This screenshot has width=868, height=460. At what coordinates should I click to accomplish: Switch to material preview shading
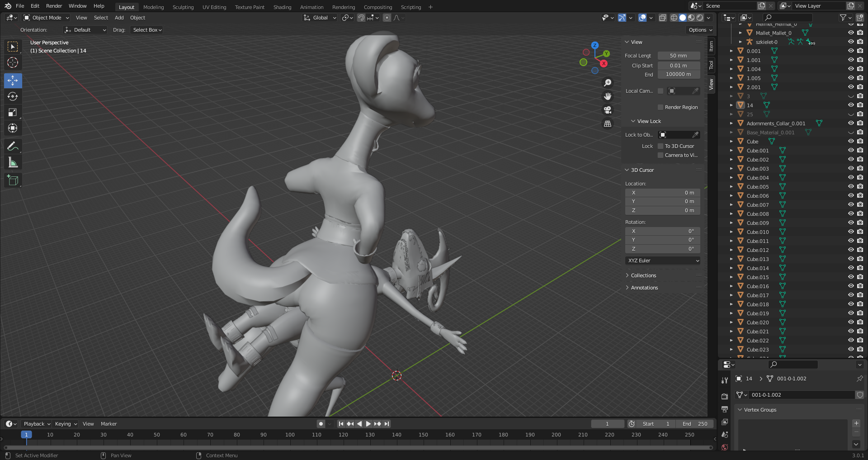pyautogui.click(x=691, y=18)
